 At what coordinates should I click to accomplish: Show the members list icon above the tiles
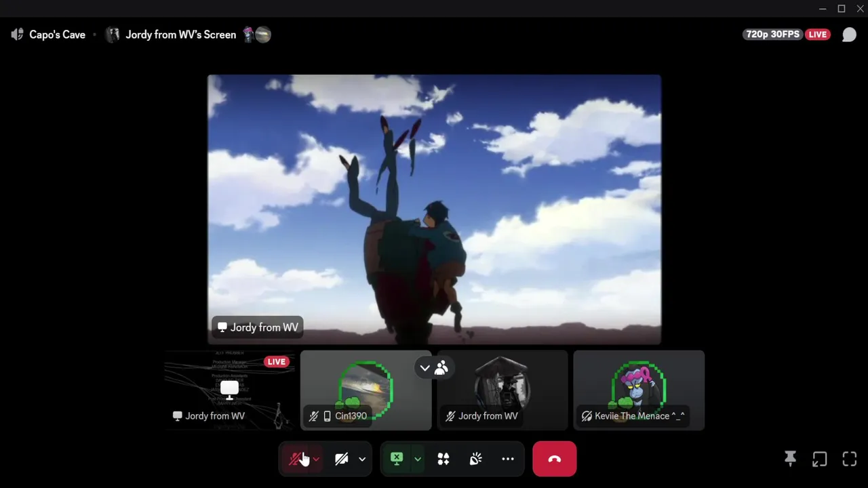click(441, 368)
